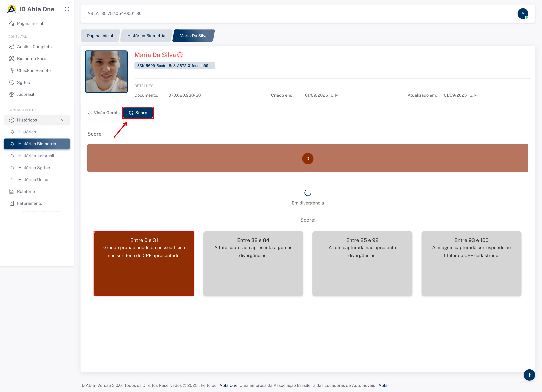Switch to Histórico Biometria breadcrumb tab

point(146,36)
